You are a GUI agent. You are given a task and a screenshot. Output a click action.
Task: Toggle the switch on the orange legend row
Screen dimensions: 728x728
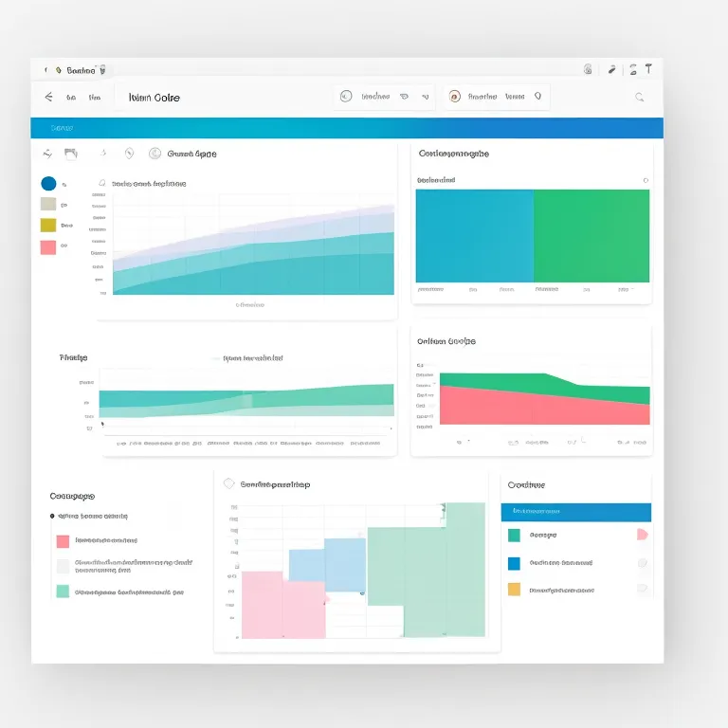642,589
